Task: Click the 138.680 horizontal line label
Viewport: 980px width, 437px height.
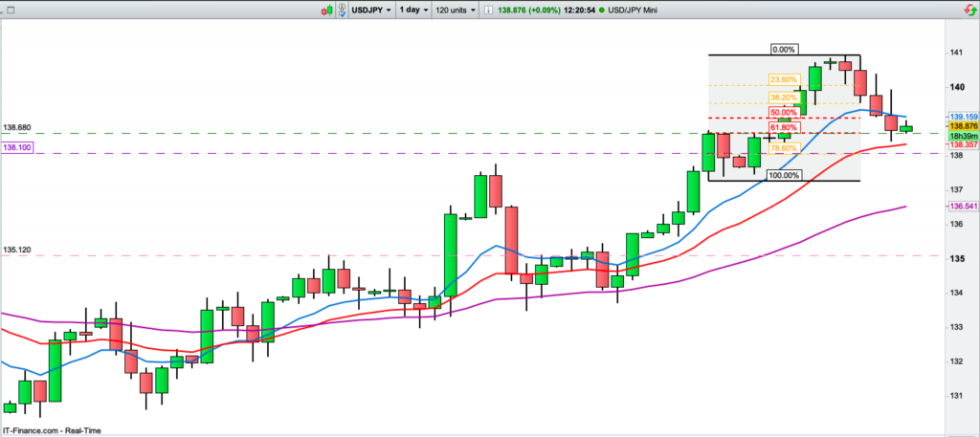Action: pyautogui.click(x=17, y=128)
